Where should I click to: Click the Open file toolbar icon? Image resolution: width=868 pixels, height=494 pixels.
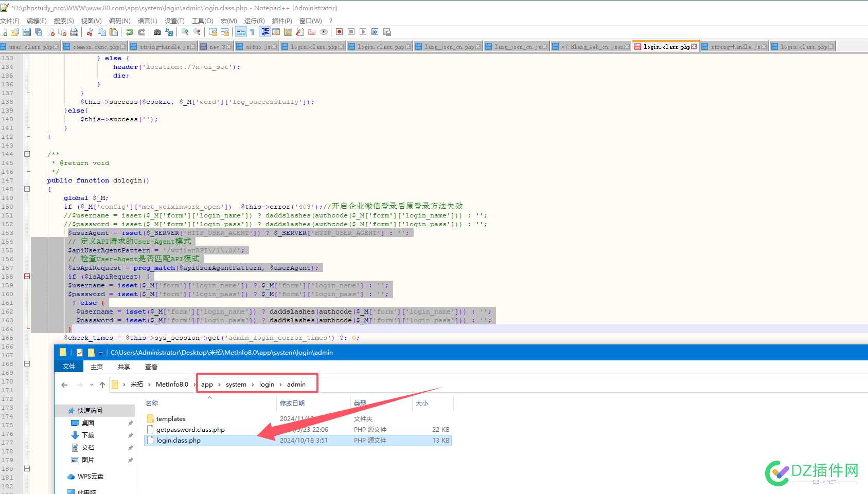click(15, 32)
